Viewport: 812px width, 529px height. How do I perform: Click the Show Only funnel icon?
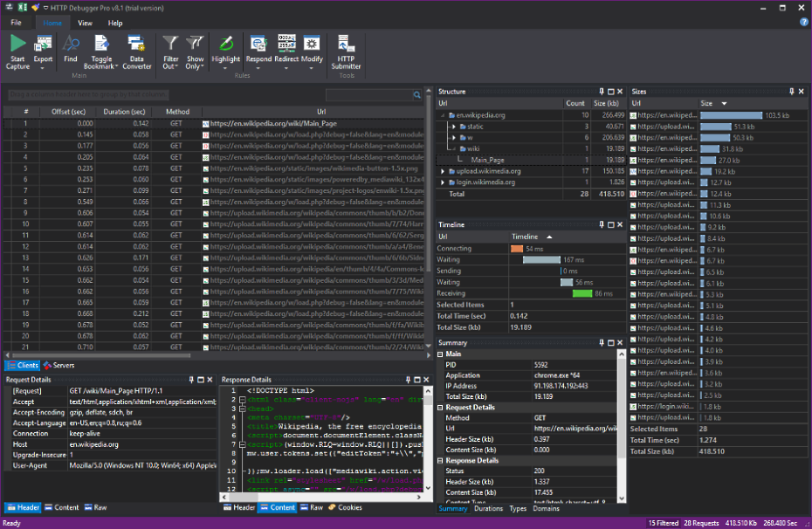195,44
